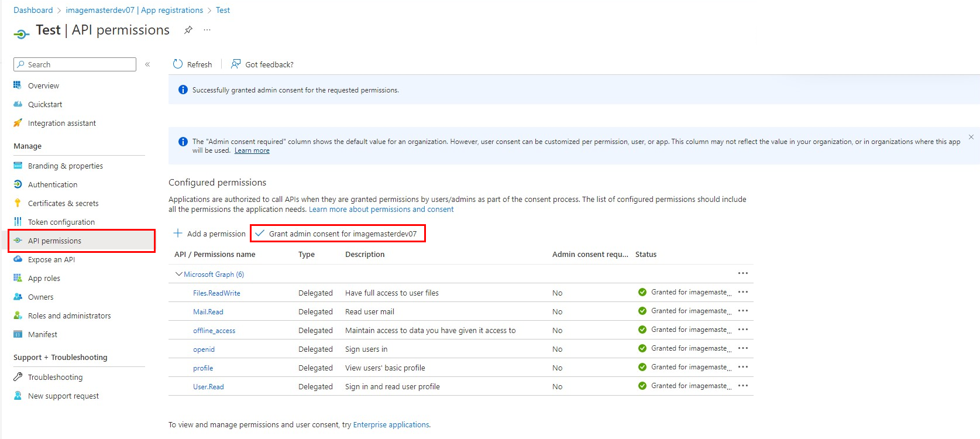
Task: Click 'View users' basic profile' description
Action: click(x=385, y=368)
